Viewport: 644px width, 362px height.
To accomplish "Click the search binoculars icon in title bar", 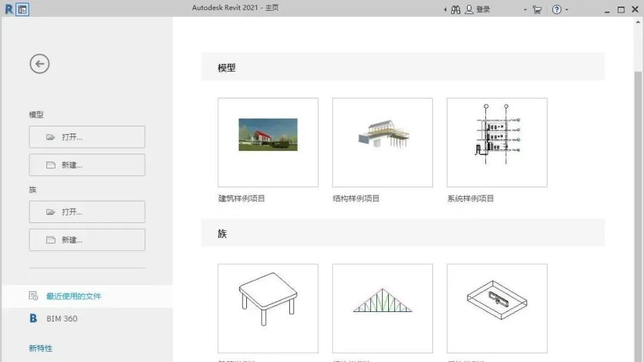I will [x=456, y=9].
